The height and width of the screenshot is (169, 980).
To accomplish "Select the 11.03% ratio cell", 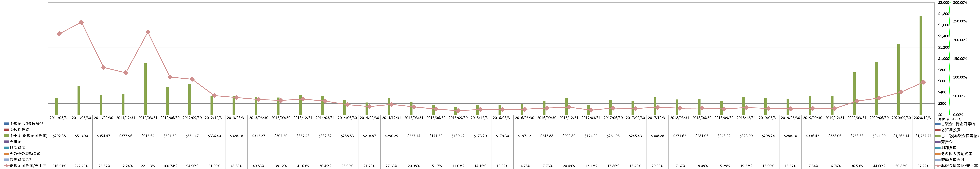I will 458,166.
